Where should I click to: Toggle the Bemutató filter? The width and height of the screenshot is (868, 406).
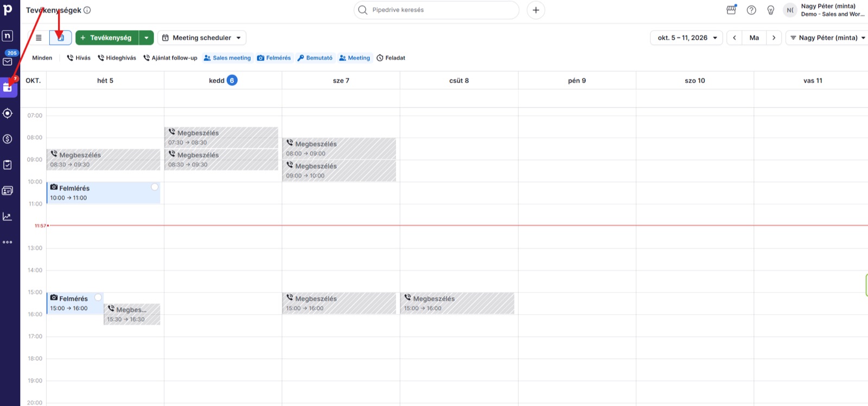(315, 58)
